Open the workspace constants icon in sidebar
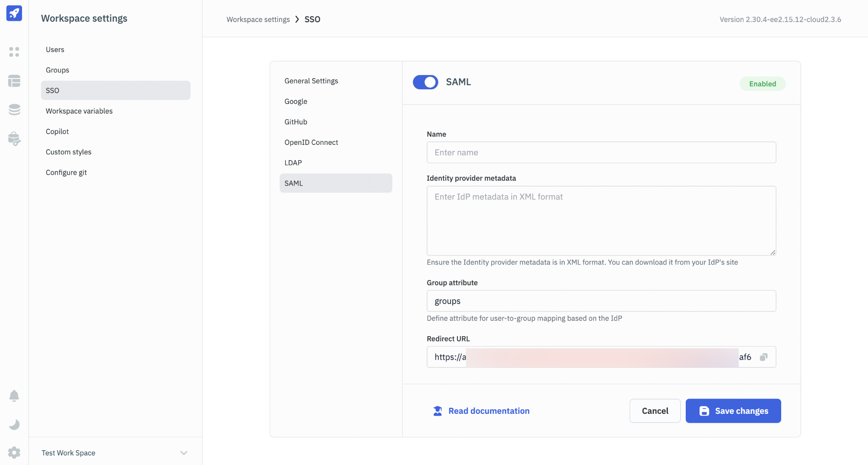The width and height of the screenshot is (868, 465). [x=14, y=139]
